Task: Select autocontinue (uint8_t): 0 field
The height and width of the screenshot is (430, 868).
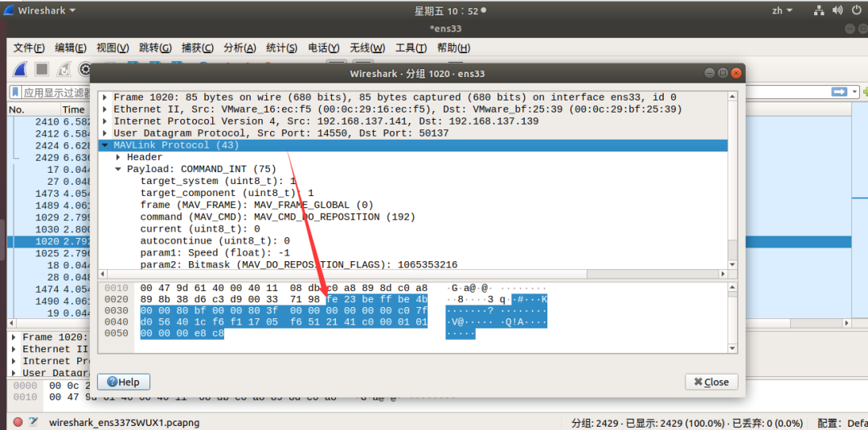Action: (215, 241)
